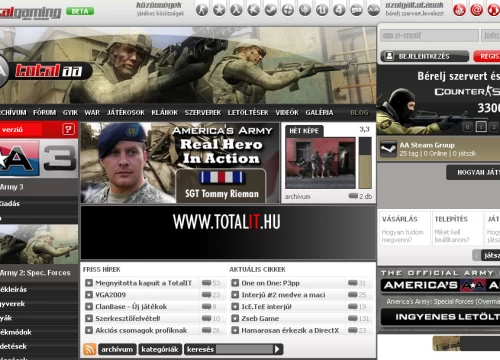500x360 pixels.
Task: Open the WAR menu item
Action: [92, 113]
